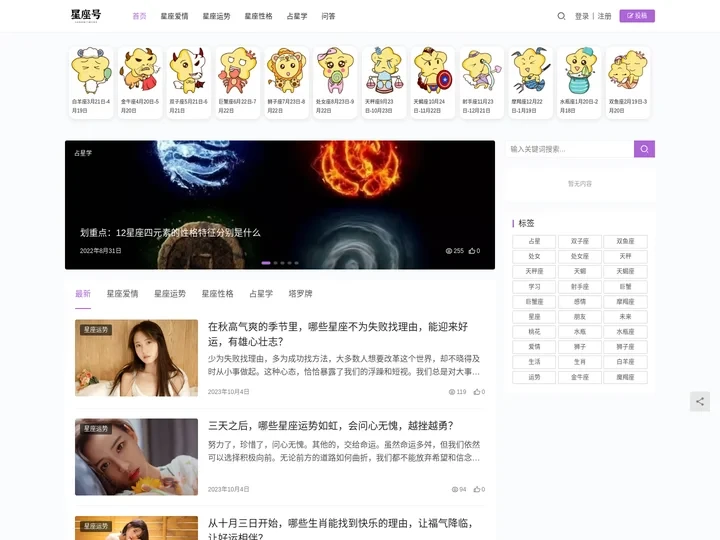Select the 未来 tag
This screenshot has height=540, width=720.
[625, 317]
